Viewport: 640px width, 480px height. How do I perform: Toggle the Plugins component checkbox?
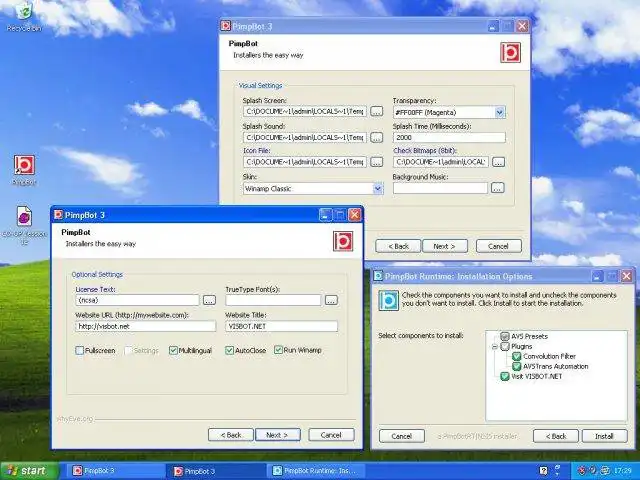pyautogui.click(x=505, y=347)
